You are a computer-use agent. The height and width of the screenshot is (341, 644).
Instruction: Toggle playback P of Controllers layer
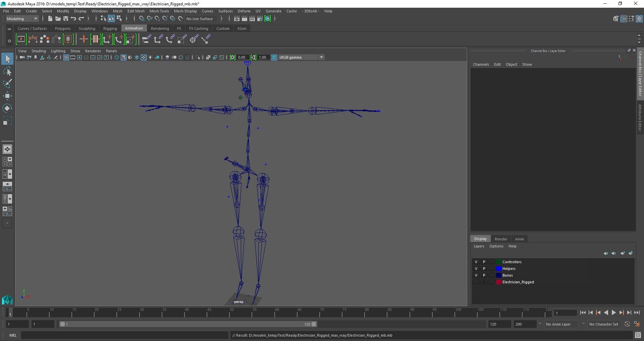tap(484, 262)
